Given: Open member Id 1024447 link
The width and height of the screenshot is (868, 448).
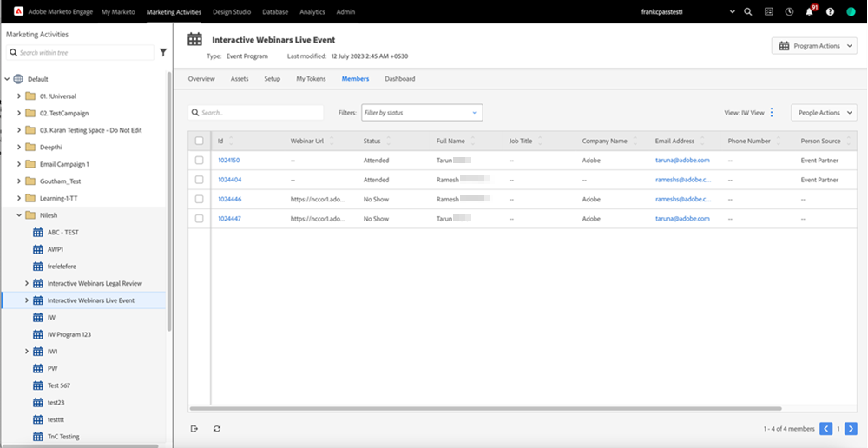Looking at the screenshot, I should click(x=229, y=219).
